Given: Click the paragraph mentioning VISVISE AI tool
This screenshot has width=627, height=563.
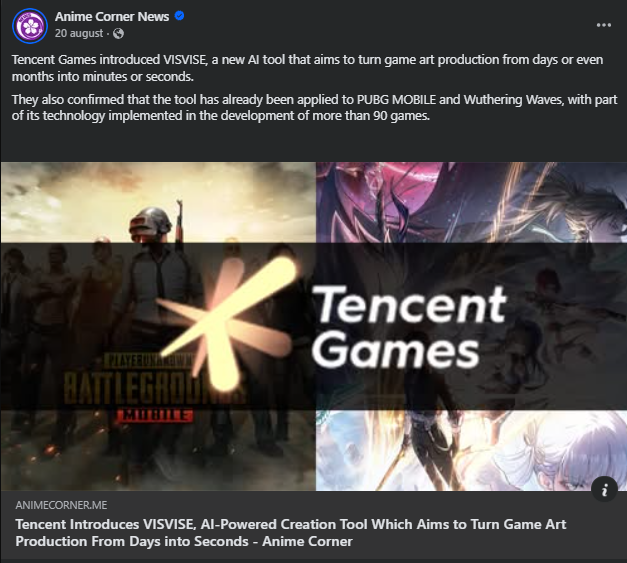Looking at the screenshot, I should (307, 68).
